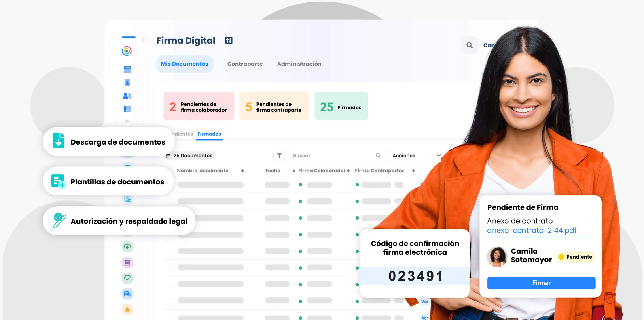Open the users group icon in sidebar
The height and width of the screenshot is (320, 644).
(127, 96)
